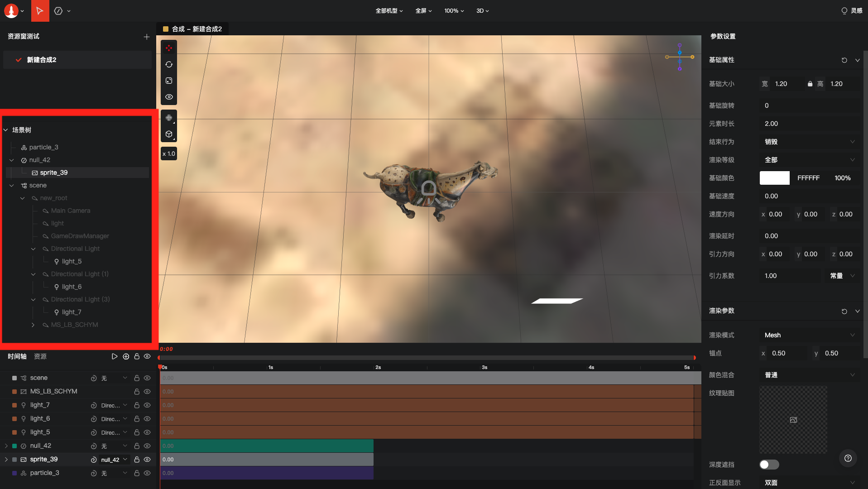
Task: Select the arrow pointer tool
Action: (x=40, y=10)
